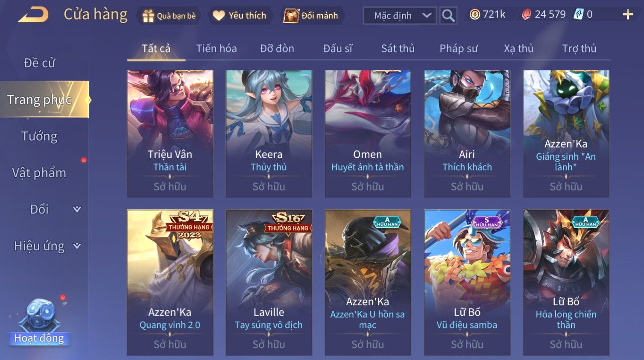
Task: Switch to the Sát thủ tab
Action: pos(398,48)
